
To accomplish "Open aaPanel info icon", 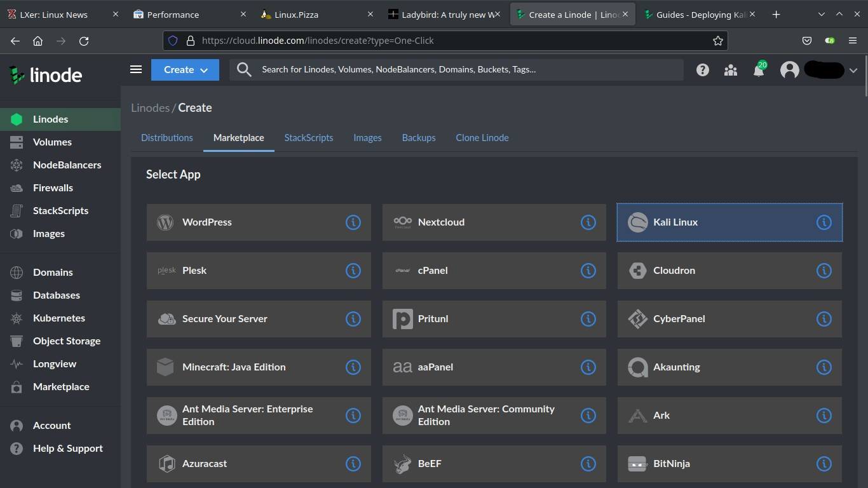I will 588,367.
